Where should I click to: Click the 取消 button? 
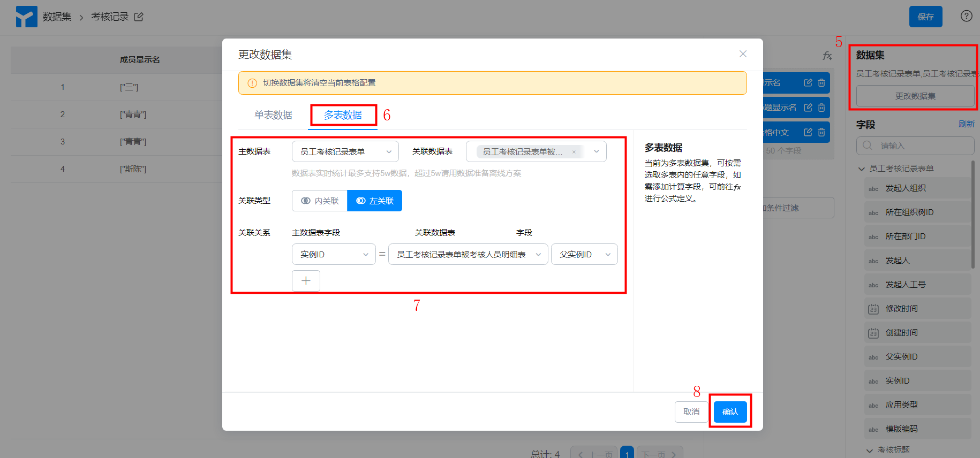pos(691,412)
